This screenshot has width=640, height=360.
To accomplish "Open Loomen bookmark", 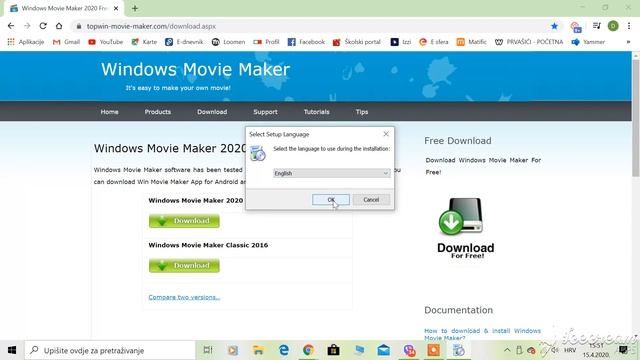I will point(228,42).
